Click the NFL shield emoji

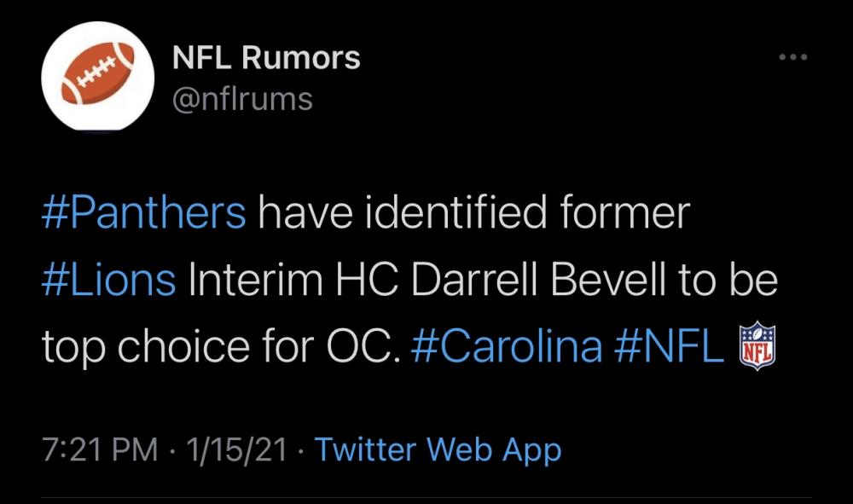[757, 346]
